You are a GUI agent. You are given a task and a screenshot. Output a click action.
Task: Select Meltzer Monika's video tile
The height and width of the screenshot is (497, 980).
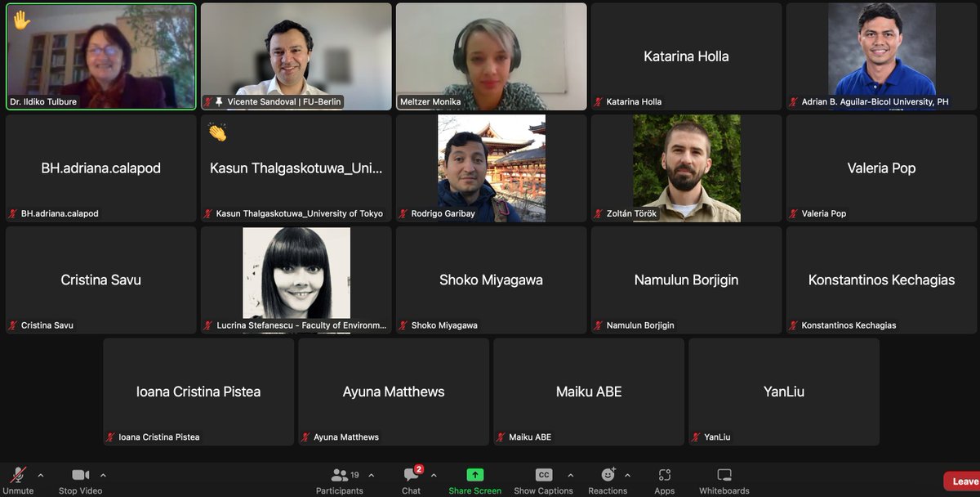coord(492,56)
